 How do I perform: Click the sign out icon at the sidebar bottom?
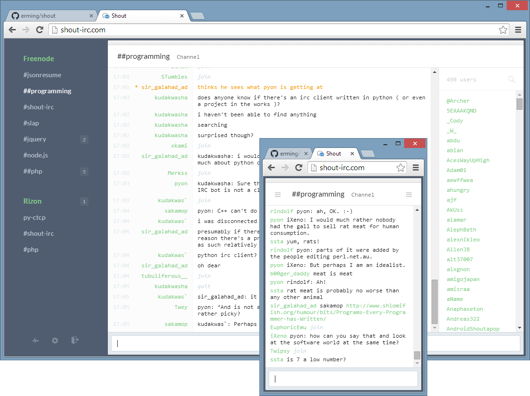(x=75, y=340)
